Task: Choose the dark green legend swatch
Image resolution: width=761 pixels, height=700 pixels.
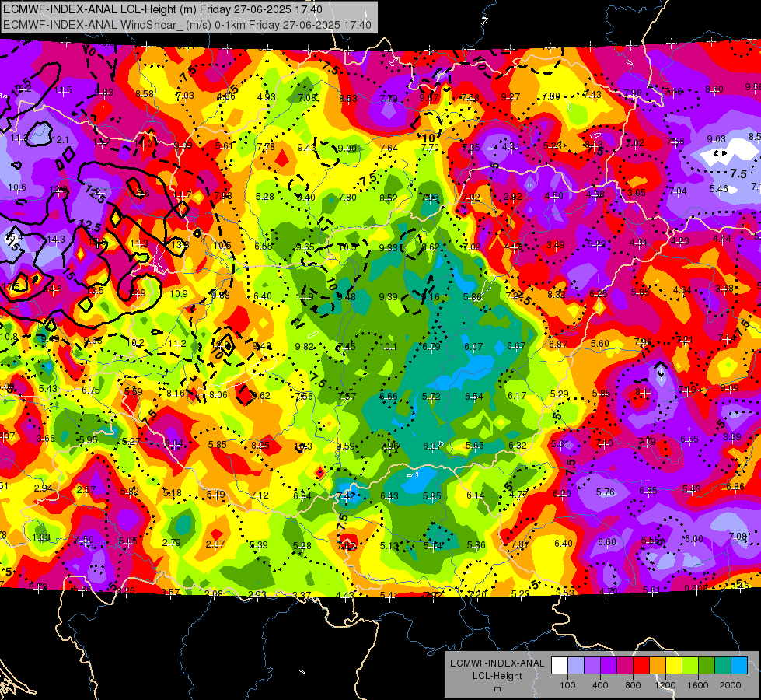Action: click(x=707, y=666)
